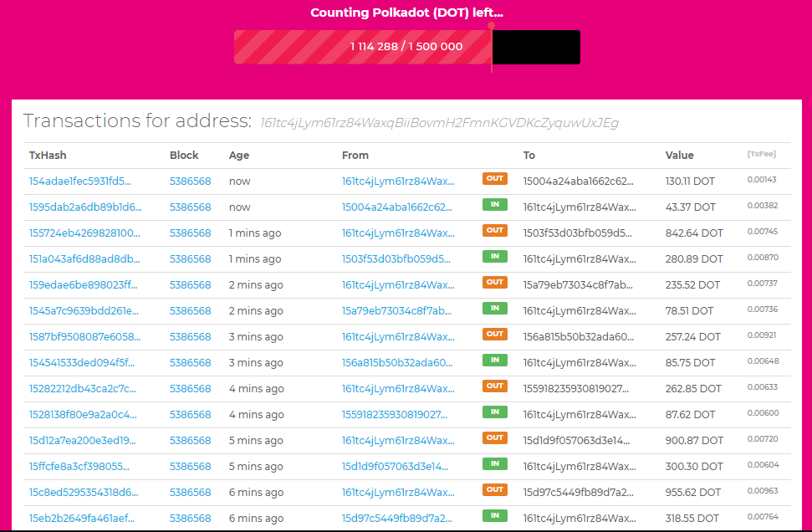Select the '1 114 288 / 1 500 000' counter text

coord(406,47)
